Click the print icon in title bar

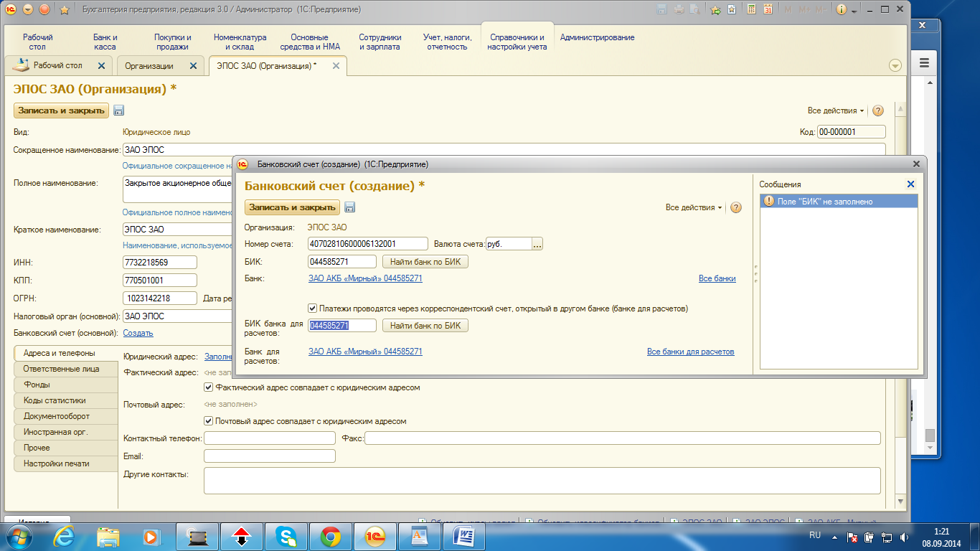(x=678, y=10)
